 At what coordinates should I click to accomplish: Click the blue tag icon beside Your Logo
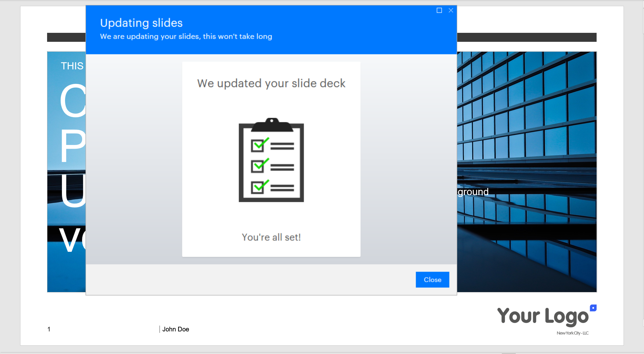click(594, 308)
